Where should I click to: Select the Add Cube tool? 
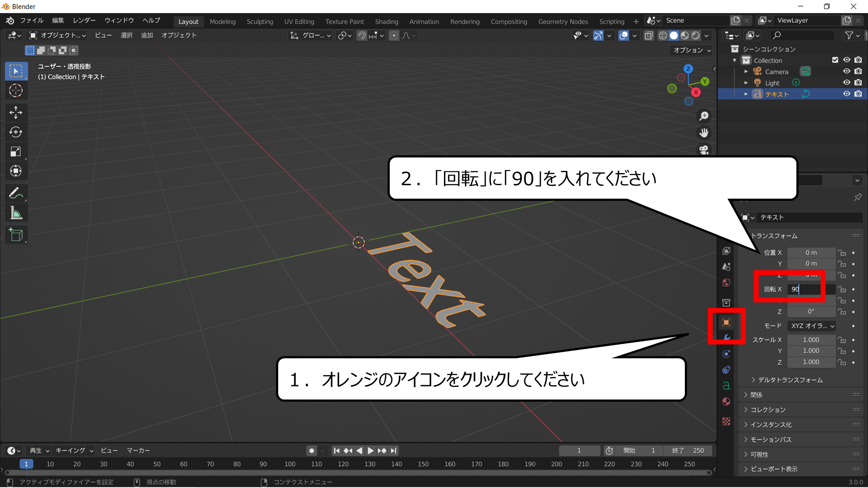pos(16,235)
